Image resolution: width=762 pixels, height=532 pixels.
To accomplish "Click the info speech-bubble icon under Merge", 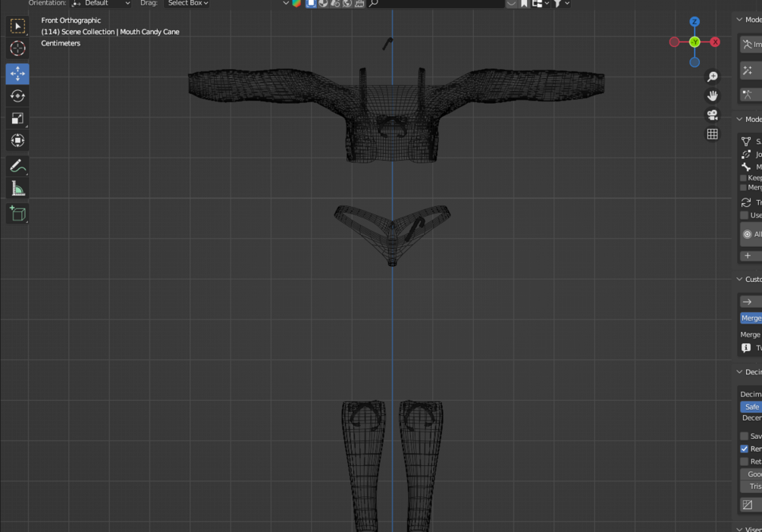I will (x=746, y=348).
